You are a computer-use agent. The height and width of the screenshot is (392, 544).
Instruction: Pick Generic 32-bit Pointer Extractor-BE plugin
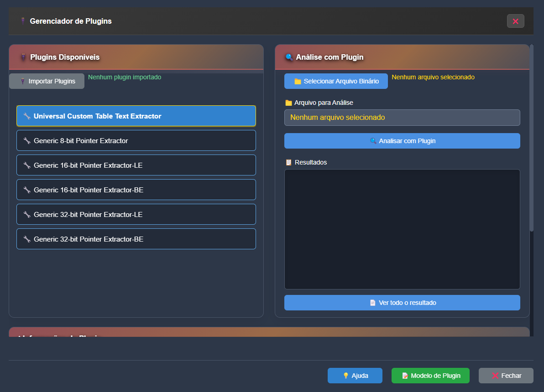click(x=136, y=239)
